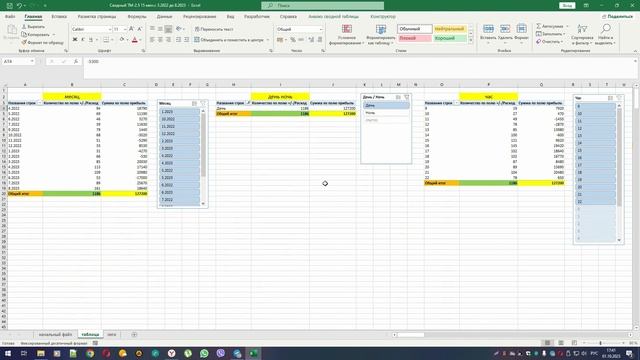Increase font size with the large A icon
Screen dimensions: 640x360
(x=131, y=29)
